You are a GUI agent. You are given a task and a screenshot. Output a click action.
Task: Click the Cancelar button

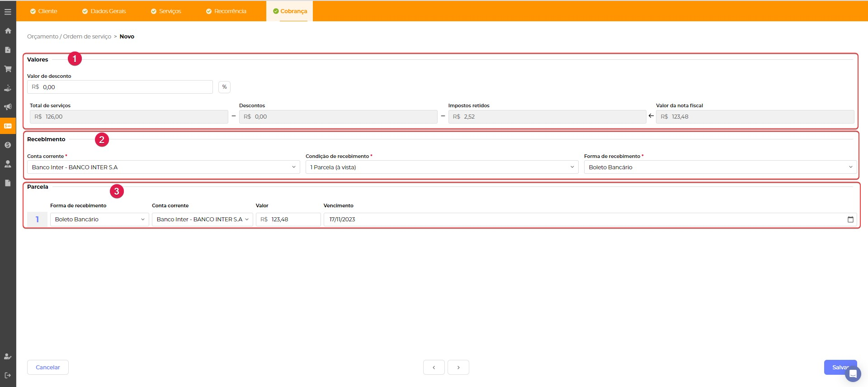coord(48,368)
